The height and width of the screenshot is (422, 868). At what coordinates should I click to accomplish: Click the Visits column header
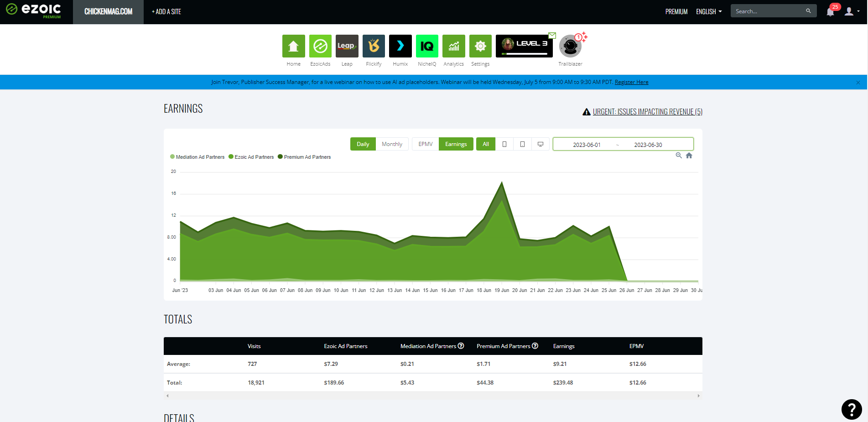(x=254, y=346)
